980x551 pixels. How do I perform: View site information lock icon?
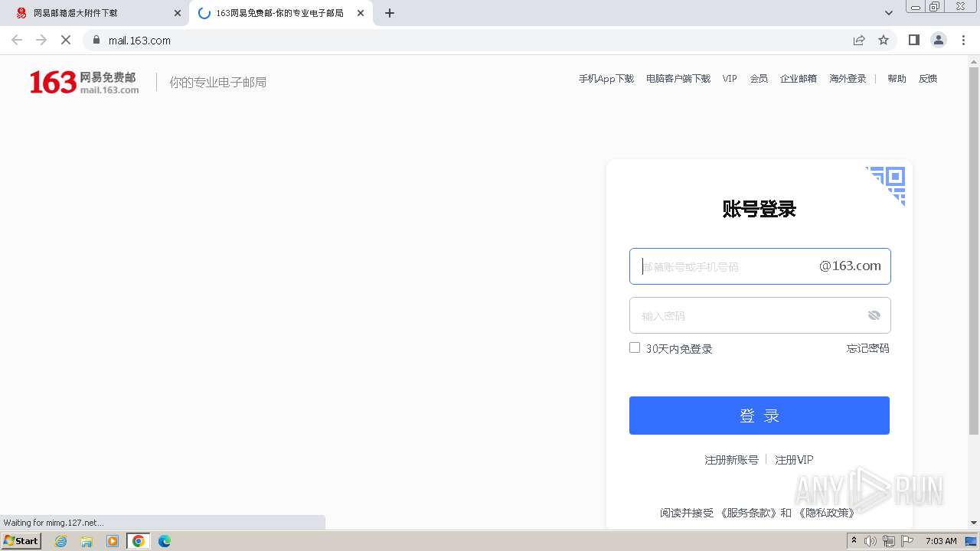click(x=96, y=40)
